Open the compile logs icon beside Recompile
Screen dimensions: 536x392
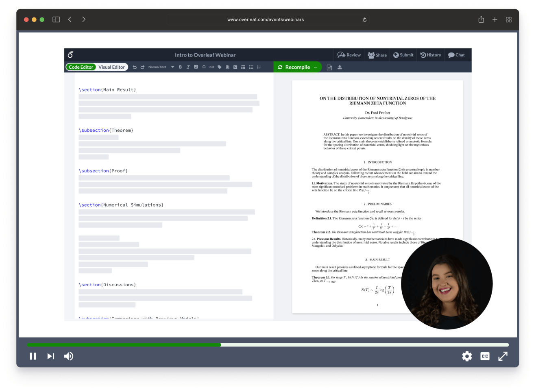point(329,67)
